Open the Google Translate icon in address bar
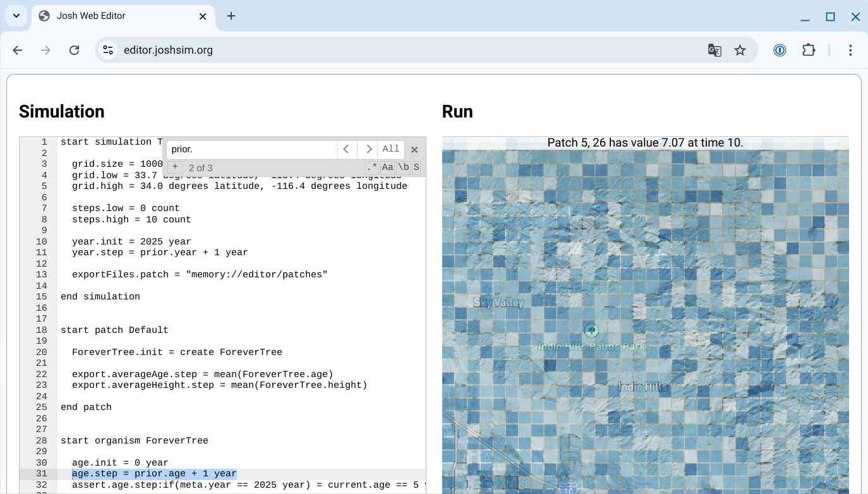 (714, 50)
